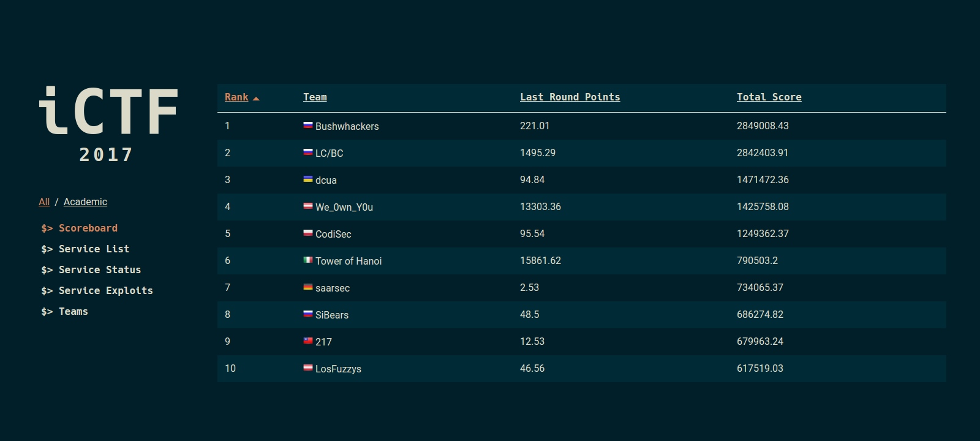Sort by Last Round Points column
The image size is (980, 441).
tap(570, 97)
